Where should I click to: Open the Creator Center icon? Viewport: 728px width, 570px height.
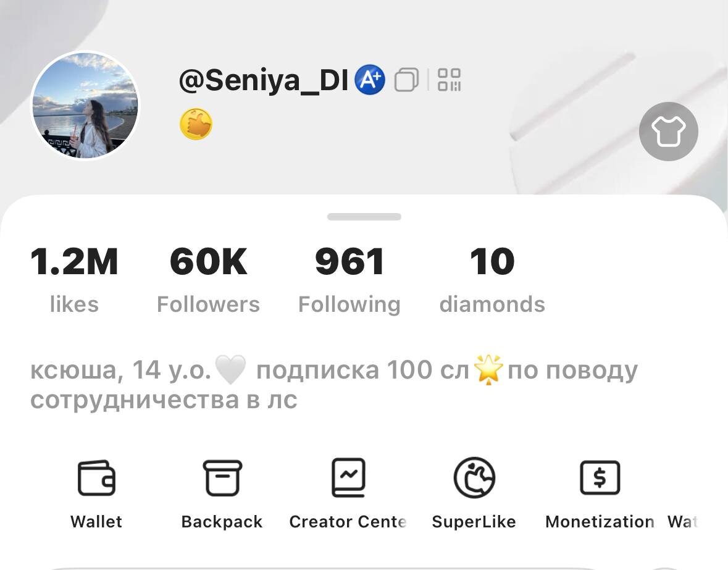(348, 477)
